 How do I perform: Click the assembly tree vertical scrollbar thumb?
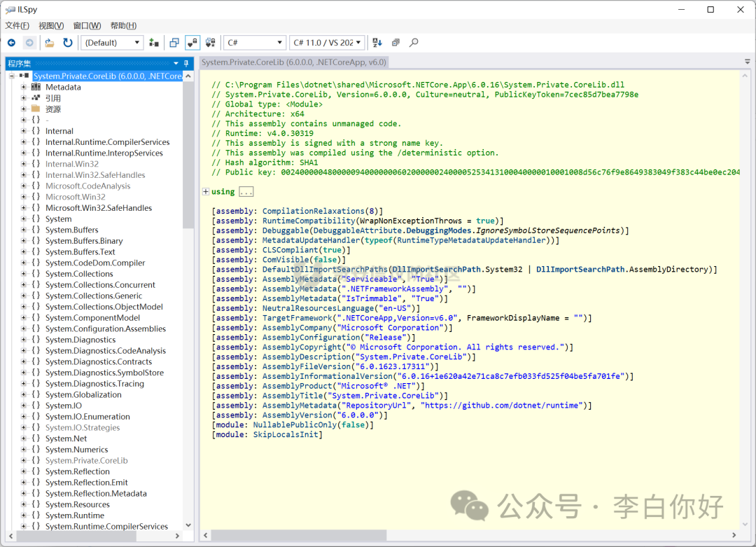tap(188, 154)
